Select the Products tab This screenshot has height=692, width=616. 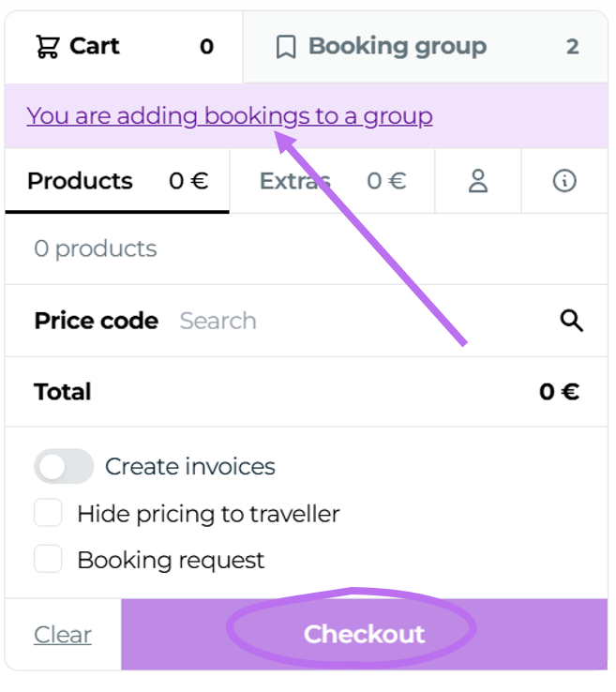tap(80, 181)
